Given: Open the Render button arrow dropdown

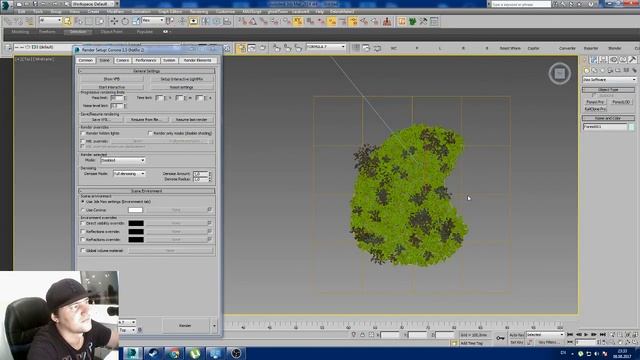Looking at the screenshot, I should (214, 326).
